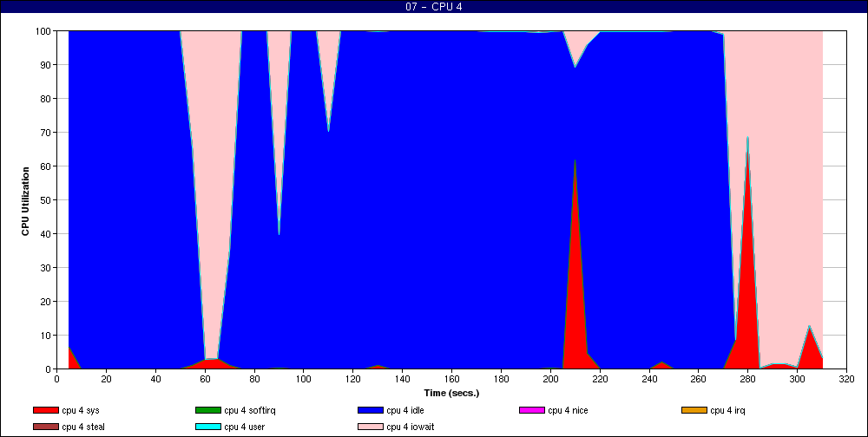Click the iowait dip bottom near 110 seconds
This screenshot has height=437, width=868.
tap(328, 129)
